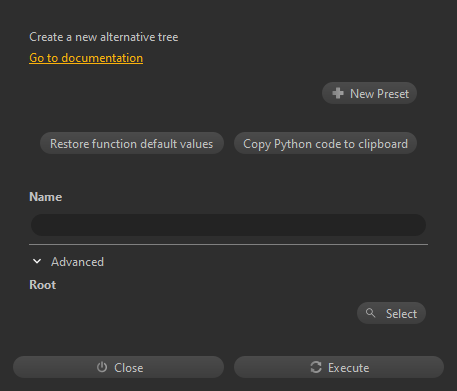Copy Python code to clipboard
The width and height of the screenshot is (457, 391).
click(x=325, y=143)
